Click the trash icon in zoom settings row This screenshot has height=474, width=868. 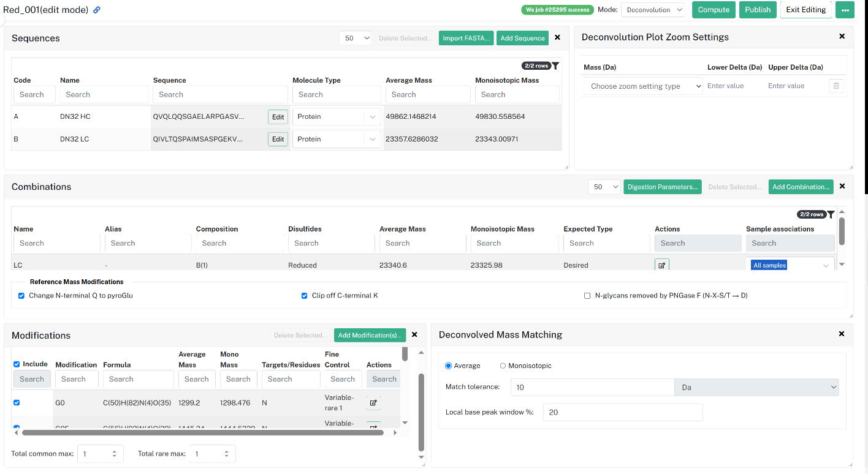[836, 86]
